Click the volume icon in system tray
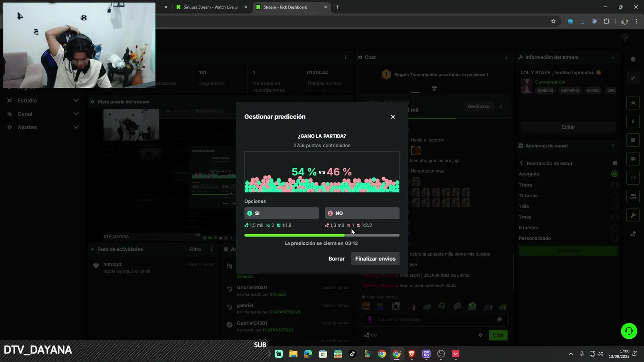This screenshot has width=644, height=362. [x=600, y=354]
